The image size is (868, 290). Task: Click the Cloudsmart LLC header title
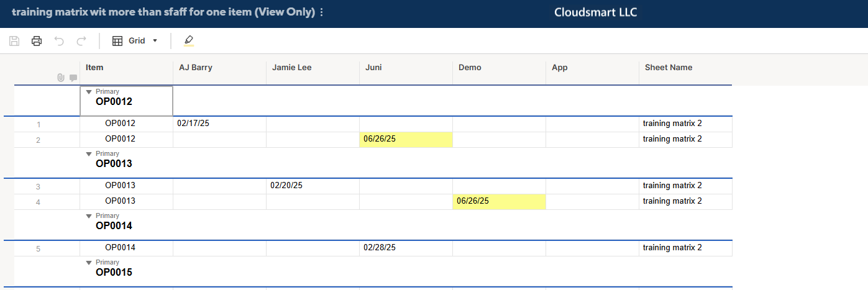[x=595, y=12]
